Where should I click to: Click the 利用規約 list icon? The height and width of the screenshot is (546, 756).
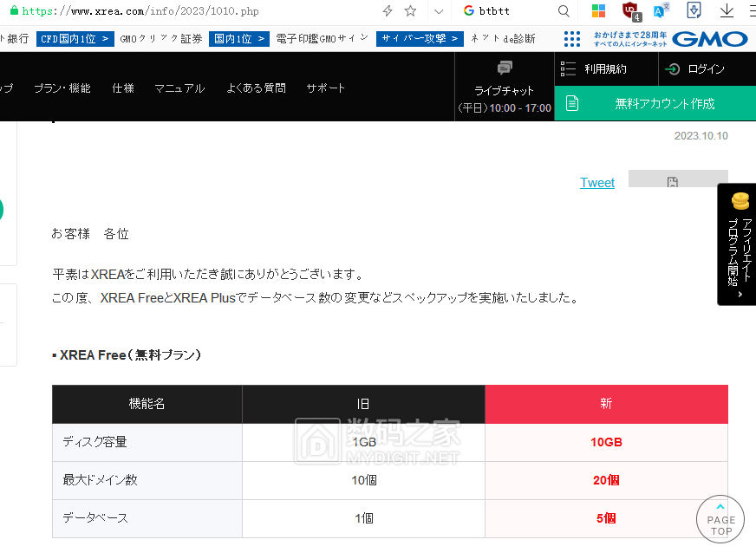568,69
